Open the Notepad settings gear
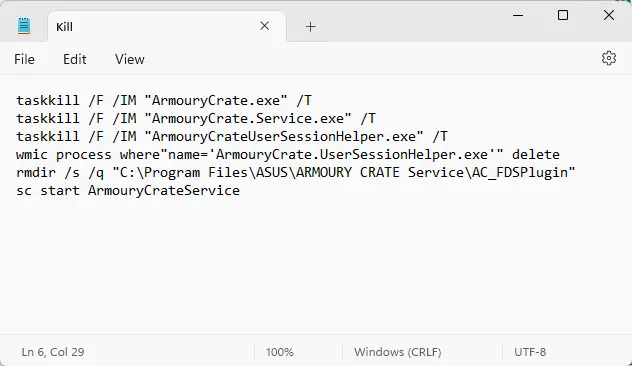Image resolution: width=632 pixels, height=366 pixels. point(609,58)
